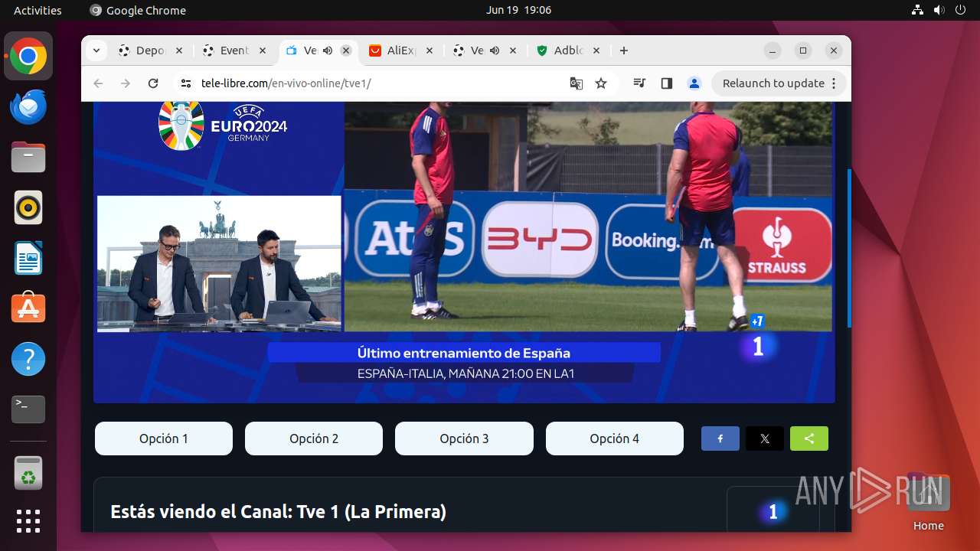
Task: Open the Chrome three-dot menu
Action: tap(834, 83)
